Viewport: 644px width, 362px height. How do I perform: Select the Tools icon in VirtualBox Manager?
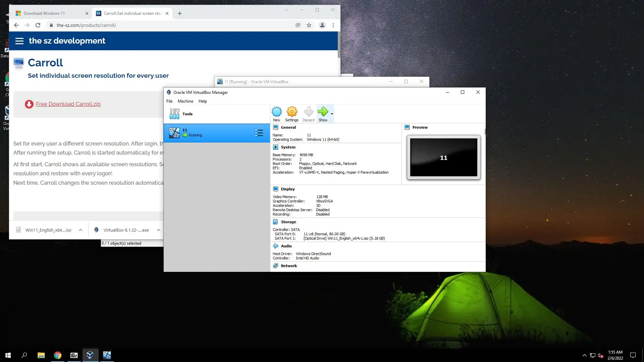[x=174, y=114]
